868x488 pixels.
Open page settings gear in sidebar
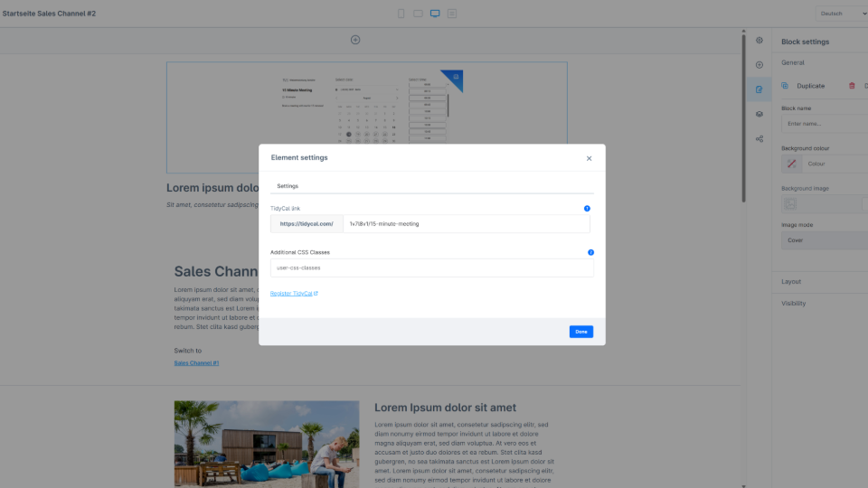(x=759, y=41)
